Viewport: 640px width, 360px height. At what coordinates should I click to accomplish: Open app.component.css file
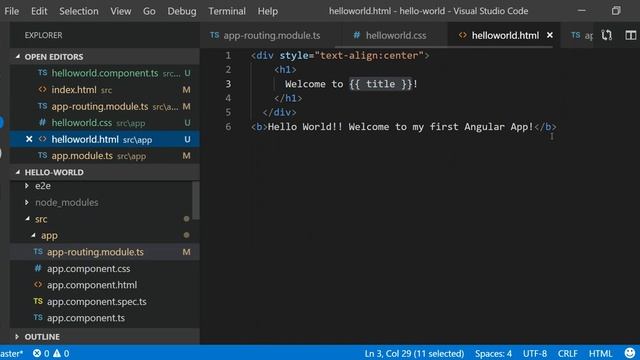(104, 269)
